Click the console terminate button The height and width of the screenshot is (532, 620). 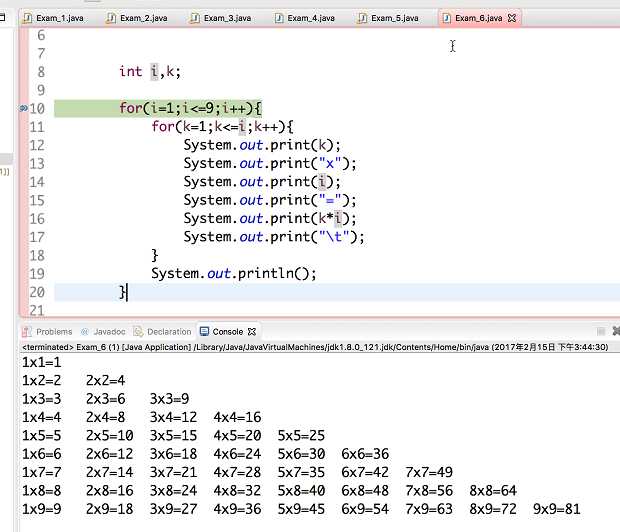(x=601, y=331)
